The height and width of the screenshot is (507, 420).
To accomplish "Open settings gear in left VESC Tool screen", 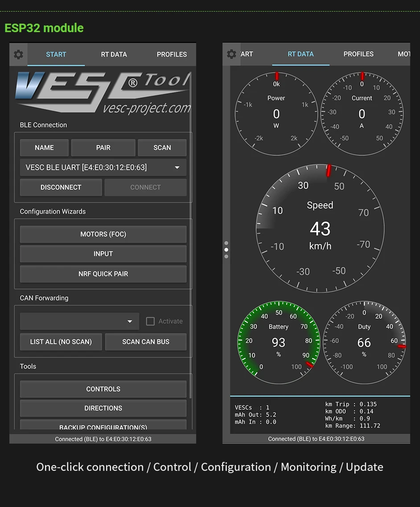I will pos(18,54).
